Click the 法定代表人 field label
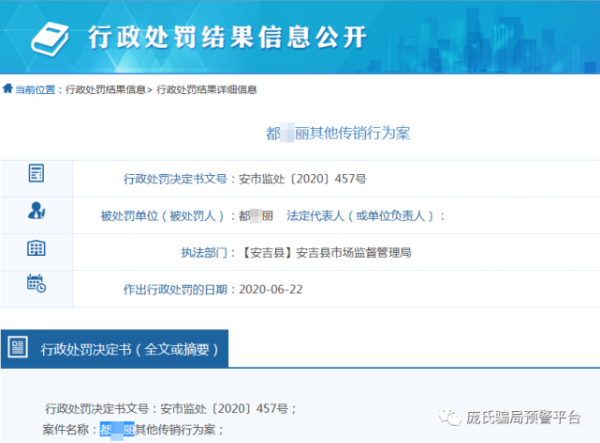 click(365, 216)
